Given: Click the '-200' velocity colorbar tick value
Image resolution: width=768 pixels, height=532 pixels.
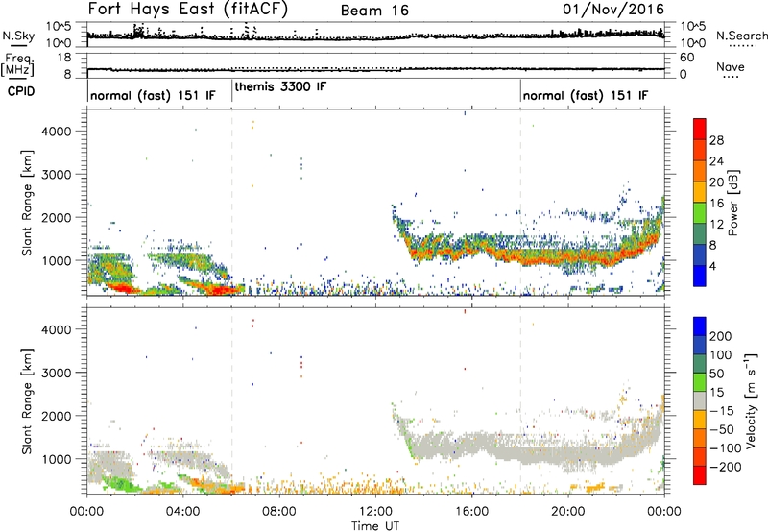Looking at the screenshot, I should click(725, 467).
